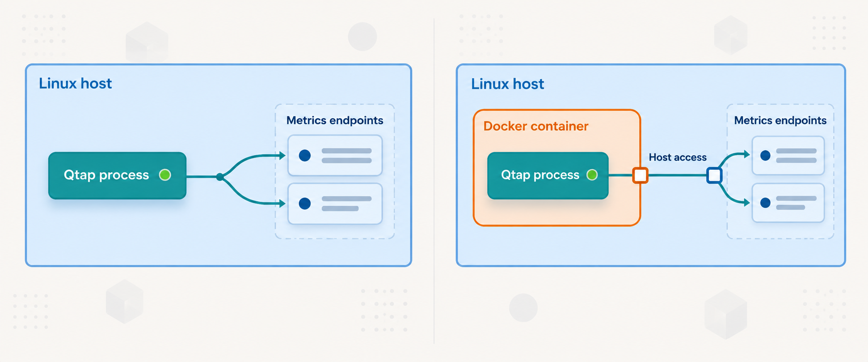The height and width of the screenshot is (362, 868).
Task: Select the blue port square after Host access line
Action: tap(714, 175)
